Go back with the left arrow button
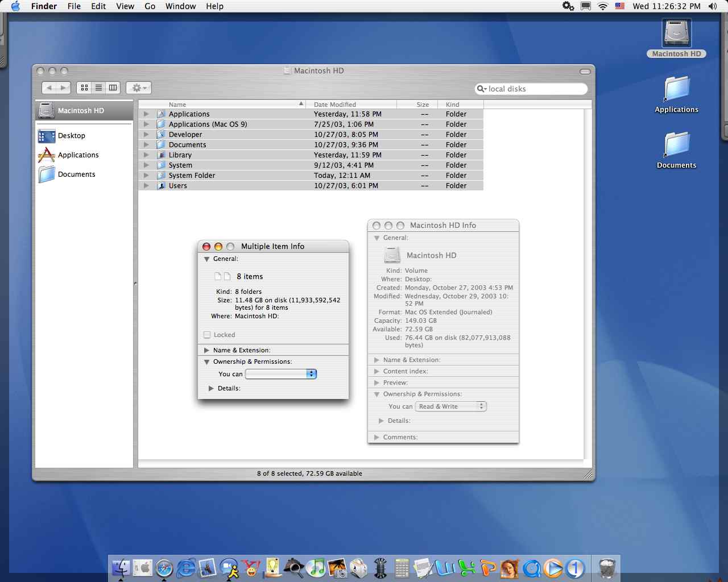The width and height of the screenshot is (728, 582). 49,88
